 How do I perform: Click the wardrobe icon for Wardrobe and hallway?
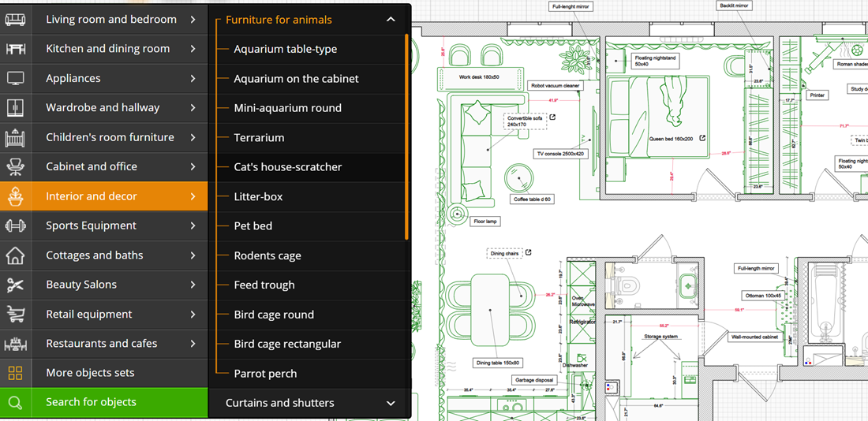coord(16,107)
